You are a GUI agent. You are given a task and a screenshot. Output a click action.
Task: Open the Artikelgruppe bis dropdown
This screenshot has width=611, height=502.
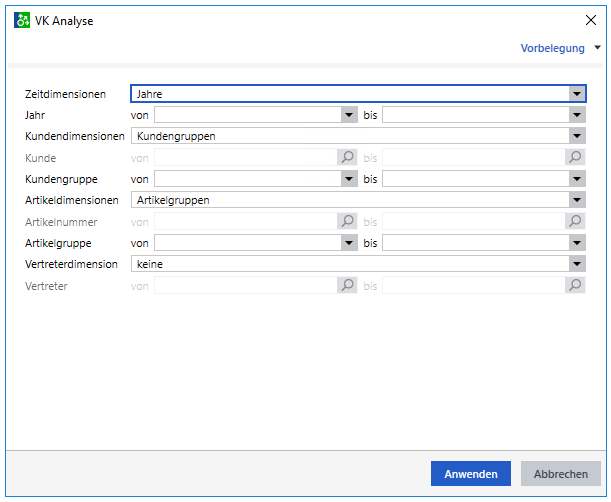(x=577, y=243)
